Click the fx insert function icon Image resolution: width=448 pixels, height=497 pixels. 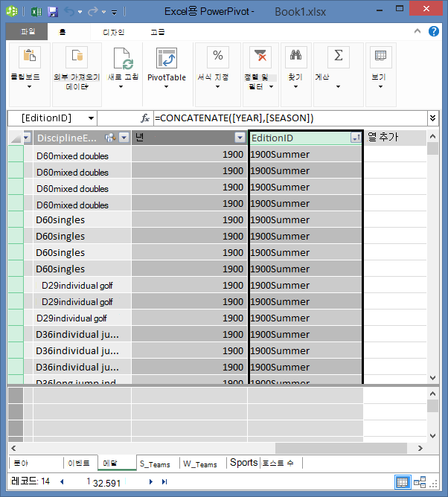145,118
